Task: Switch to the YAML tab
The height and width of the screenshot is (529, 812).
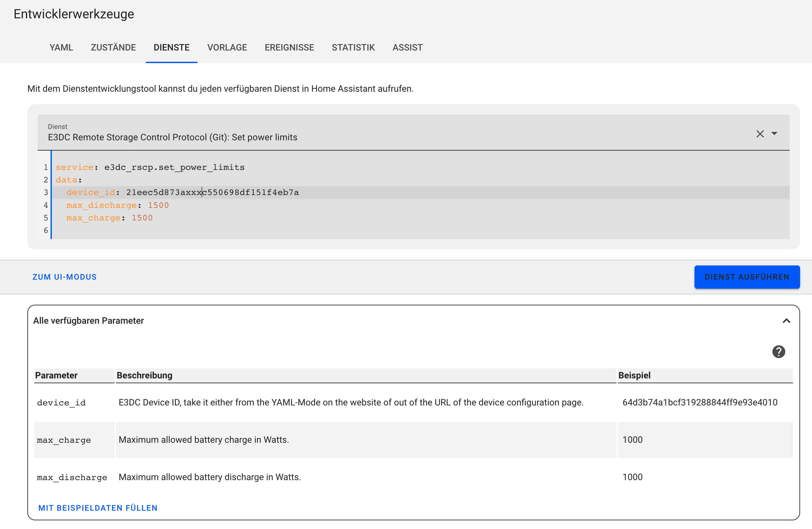Action: click(61, 47)
